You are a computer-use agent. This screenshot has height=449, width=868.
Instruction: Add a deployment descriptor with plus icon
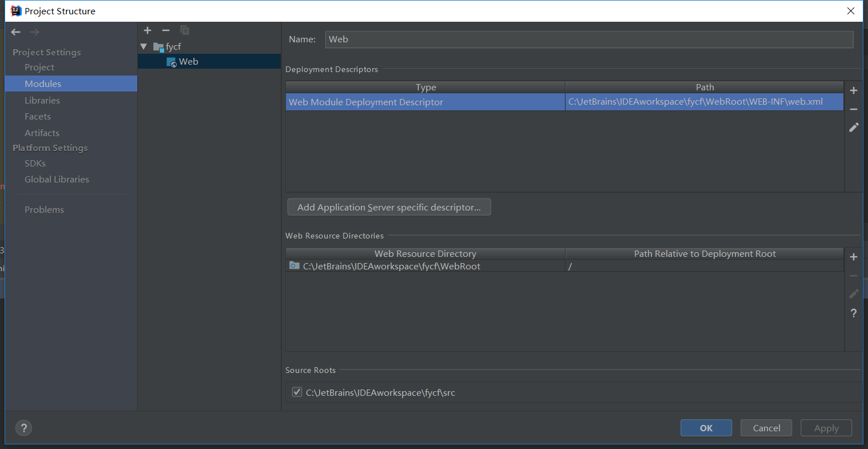(x=853, y=90)
